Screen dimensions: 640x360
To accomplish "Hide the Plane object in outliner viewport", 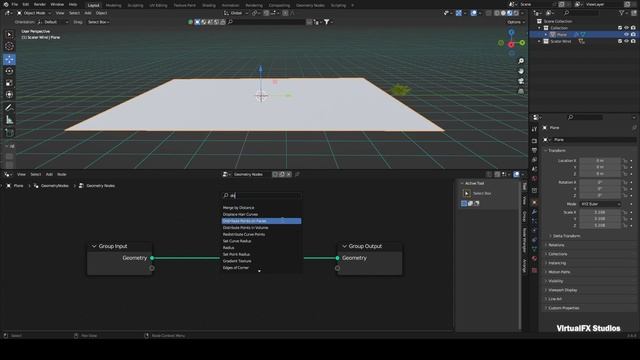I will coord(627,35).
